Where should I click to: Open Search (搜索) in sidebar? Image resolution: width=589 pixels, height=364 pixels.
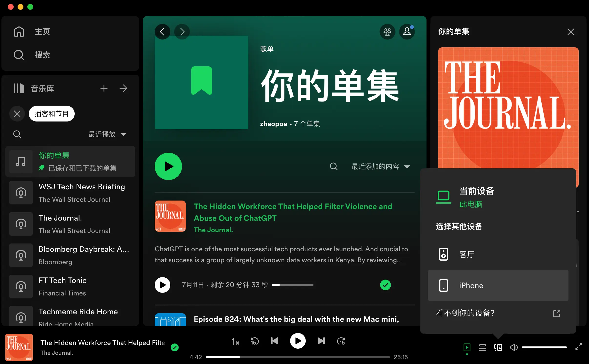pyautogui.click(x=32, y=55)
